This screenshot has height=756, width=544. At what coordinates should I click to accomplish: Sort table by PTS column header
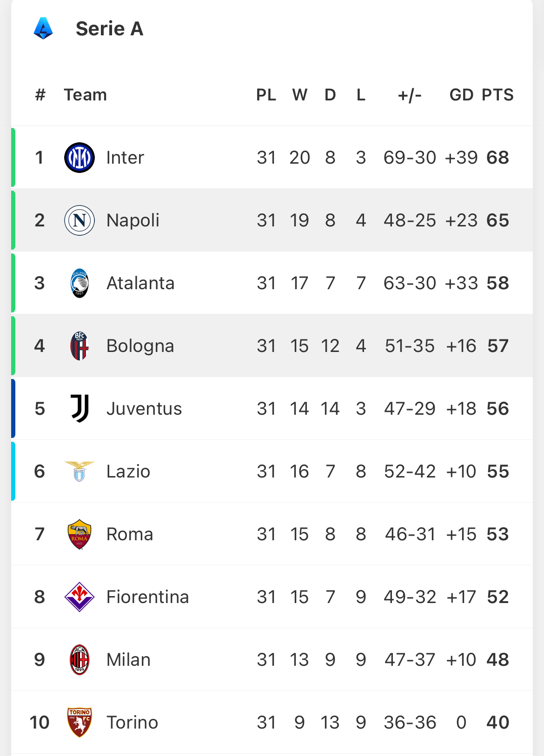(x=498, y=95)
